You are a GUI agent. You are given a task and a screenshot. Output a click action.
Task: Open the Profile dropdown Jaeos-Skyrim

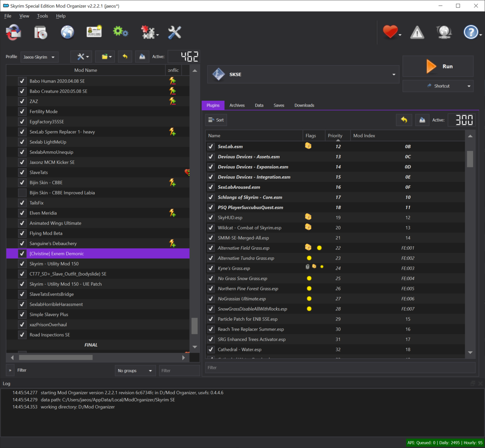click(x=39, y=57)
